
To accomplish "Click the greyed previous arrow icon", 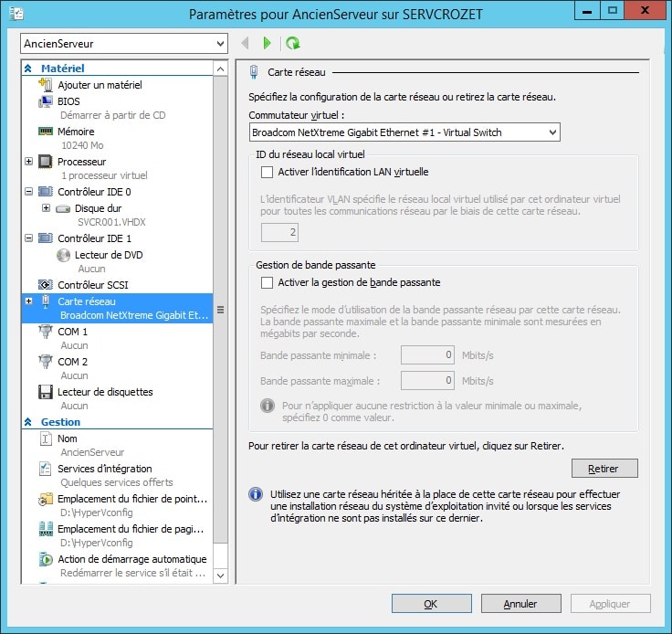I will tap(245, 43).
